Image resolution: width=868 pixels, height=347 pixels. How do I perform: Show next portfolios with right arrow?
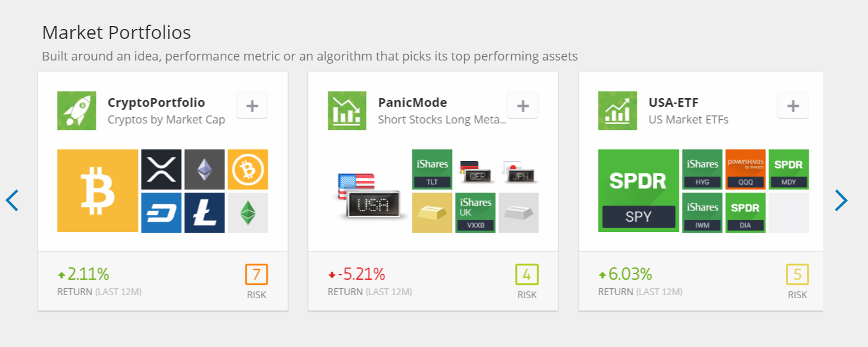point(841,200)
